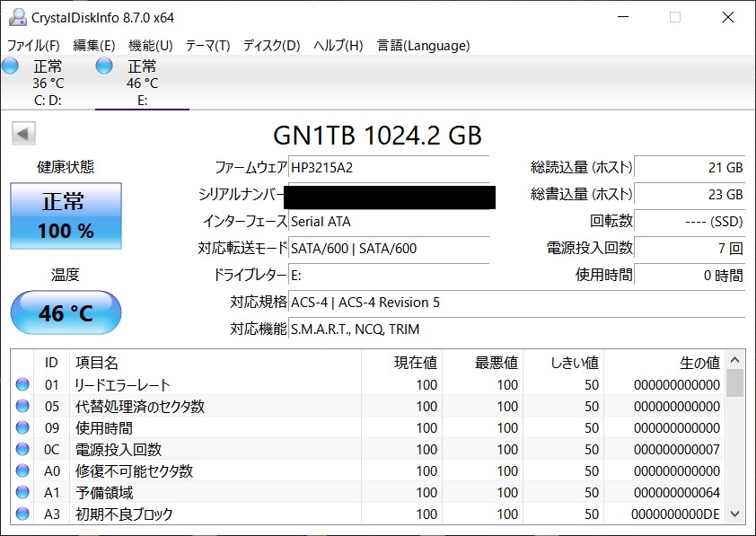Click the 最悪値 column header
Screen dimensions: 756x536
coord(483,363)
